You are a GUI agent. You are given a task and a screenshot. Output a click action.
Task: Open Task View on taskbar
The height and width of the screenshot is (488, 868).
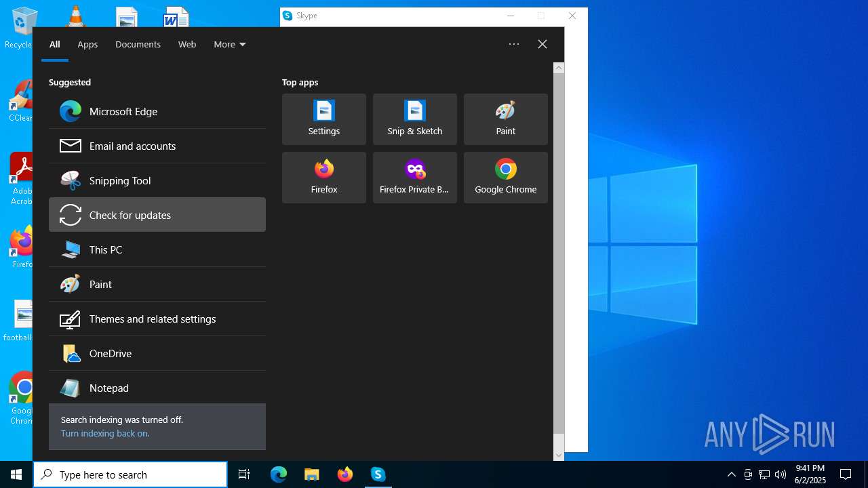tap(244, 474)
